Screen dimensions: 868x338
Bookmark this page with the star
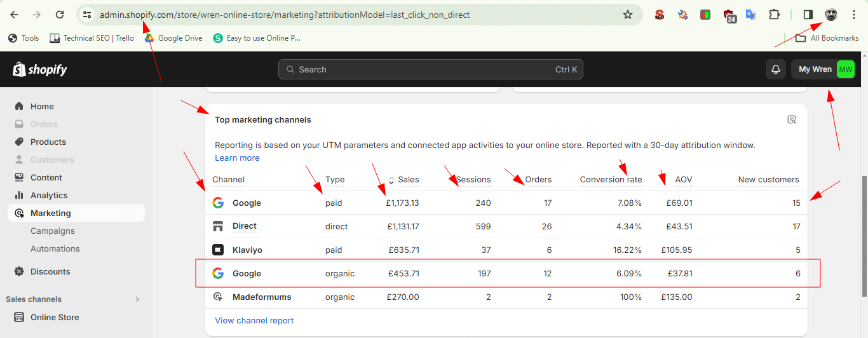click(628, 15)
